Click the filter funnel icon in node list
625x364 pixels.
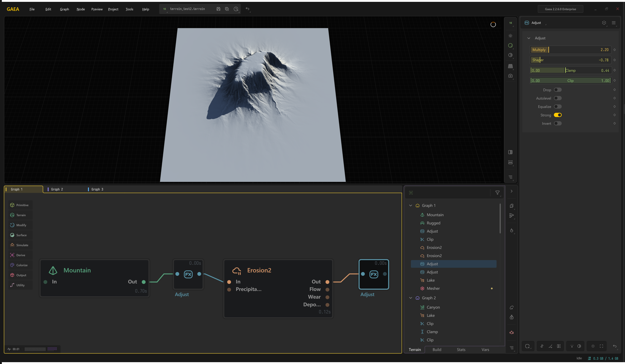pyautogui.click(x=497, y=193)
